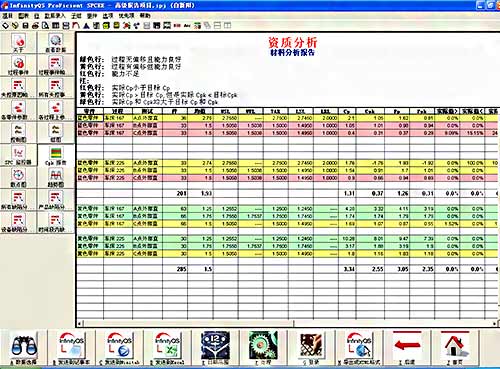Open the 失控原因帕 Pareto sidebar icon
This screenshot has width=500, height=369.
pyautogui.click(x=18, y=88)
